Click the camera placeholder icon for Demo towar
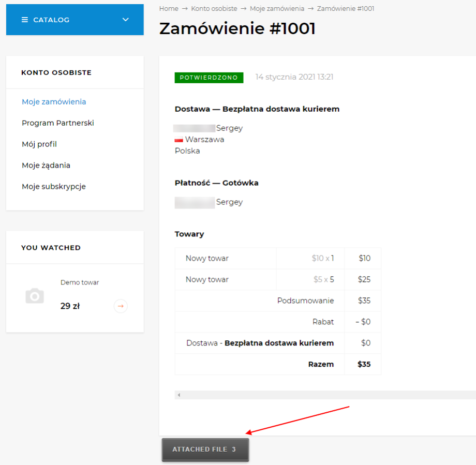This screenshot has width=476, height=465. point(35,295)
